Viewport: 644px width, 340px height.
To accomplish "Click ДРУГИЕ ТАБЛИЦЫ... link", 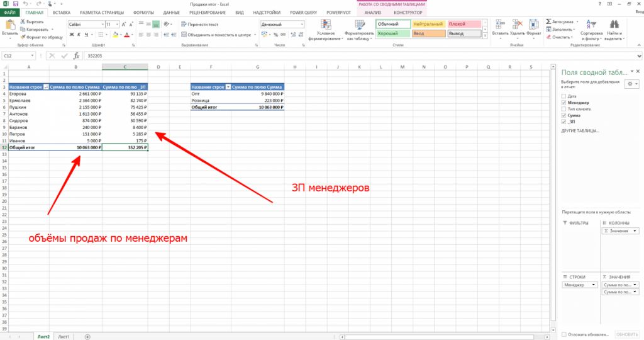I will (x=580, y=131).
